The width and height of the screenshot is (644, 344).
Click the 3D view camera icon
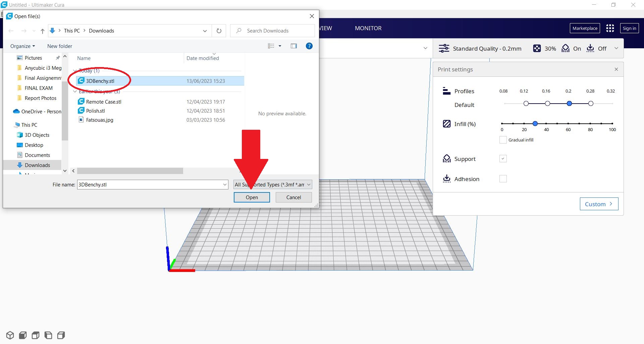(10, 335)
